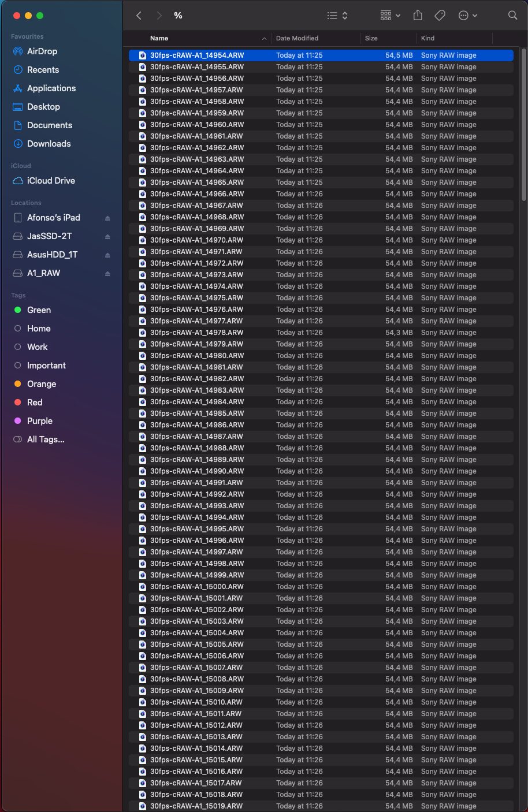Eject the AsusHDD_1T drive
Image resolution: width=528 pixels, height=812 pixels.
[x=107, y=255]
